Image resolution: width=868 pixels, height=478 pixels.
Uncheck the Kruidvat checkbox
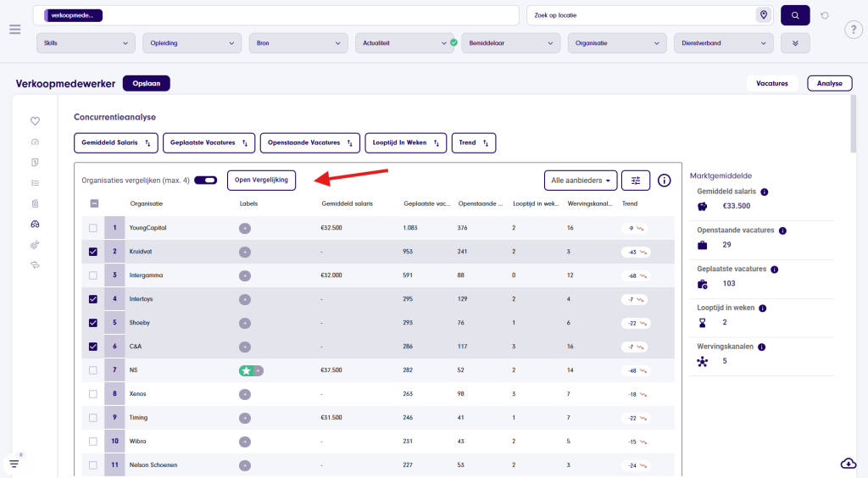pyautogui.click(x=93, y=252)
